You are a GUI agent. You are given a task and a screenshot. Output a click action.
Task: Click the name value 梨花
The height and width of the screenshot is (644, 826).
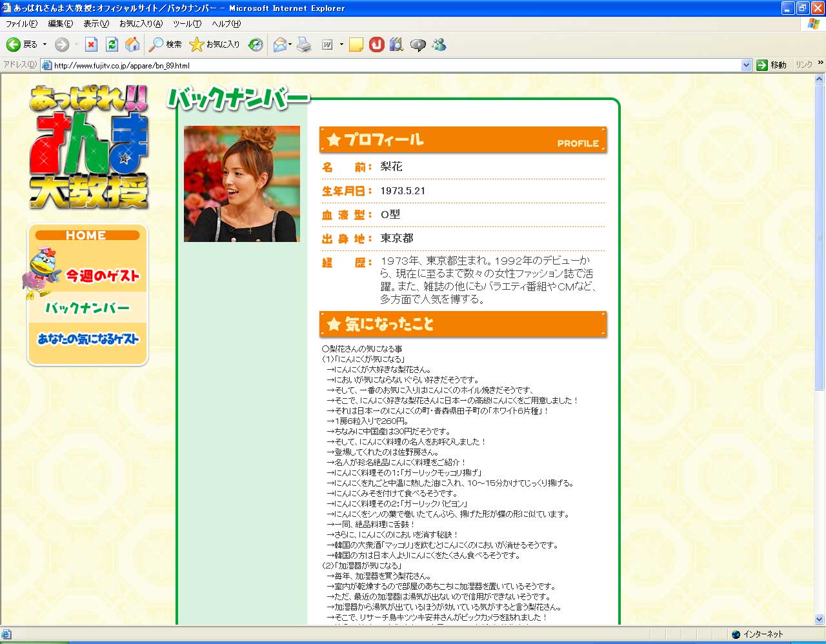pos(392,166)
